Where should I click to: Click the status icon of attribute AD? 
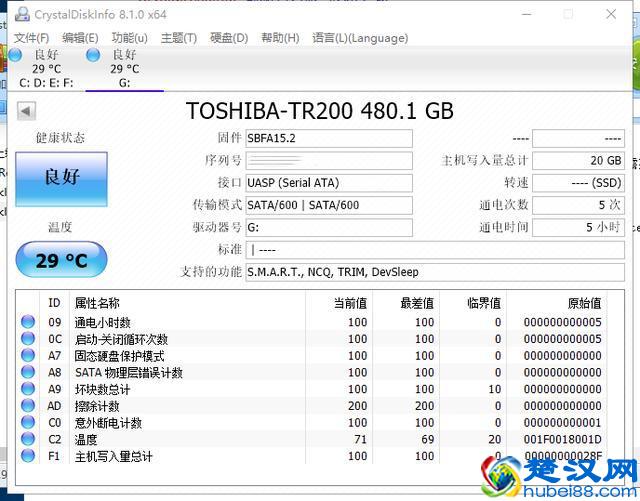(x=28, y=405)
